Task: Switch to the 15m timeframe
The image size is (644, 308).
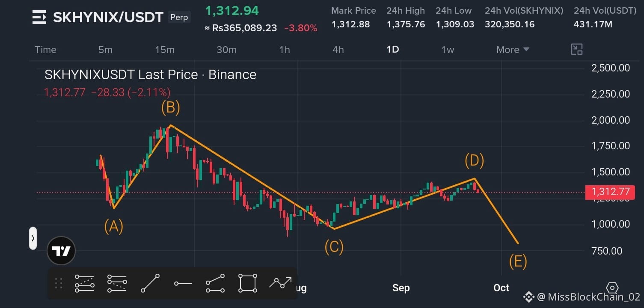Action: point(165,50)
